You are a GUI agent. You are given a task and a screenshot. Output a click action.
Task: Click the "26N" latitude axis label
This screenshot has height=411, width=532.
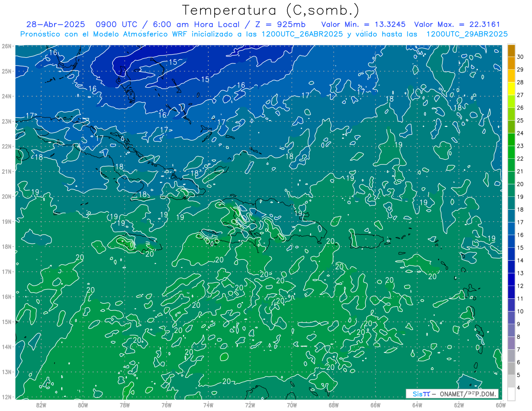click(x=7, y=46)
